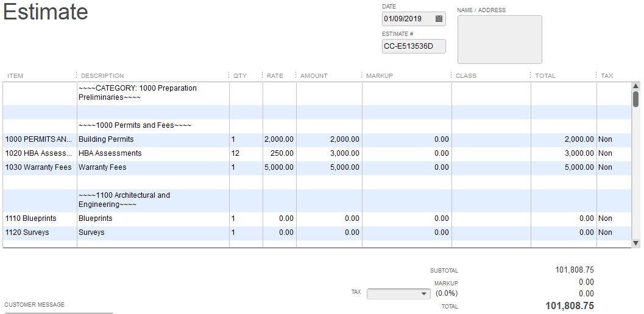Viewport: 644px width, 314px height.
Task: Click the scroll down arrow of the table
Action: [636, 243]
